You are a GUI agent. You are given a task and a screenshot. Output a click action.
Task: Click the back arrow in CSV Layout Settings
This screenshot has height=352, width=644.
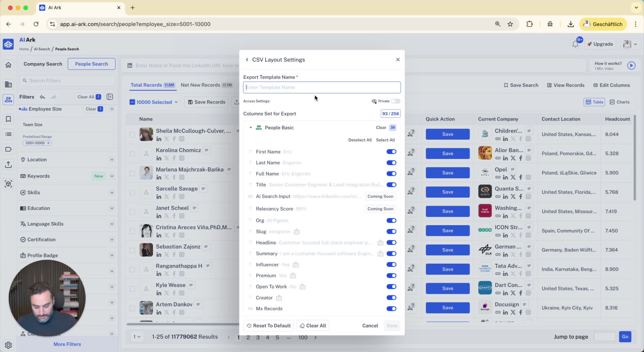[247, 60]
